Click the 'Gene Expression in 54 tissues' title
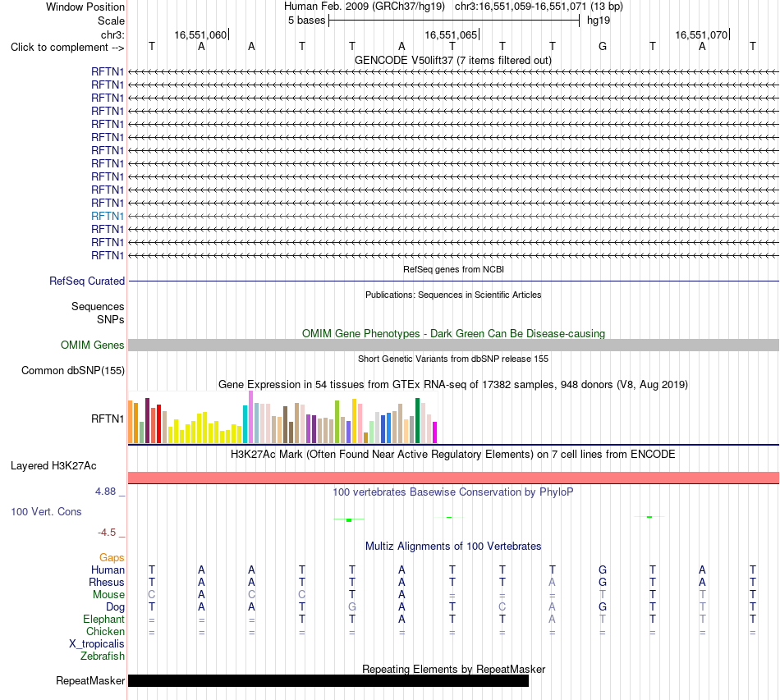Screen dimensions: 780x700 coord(453,384)
